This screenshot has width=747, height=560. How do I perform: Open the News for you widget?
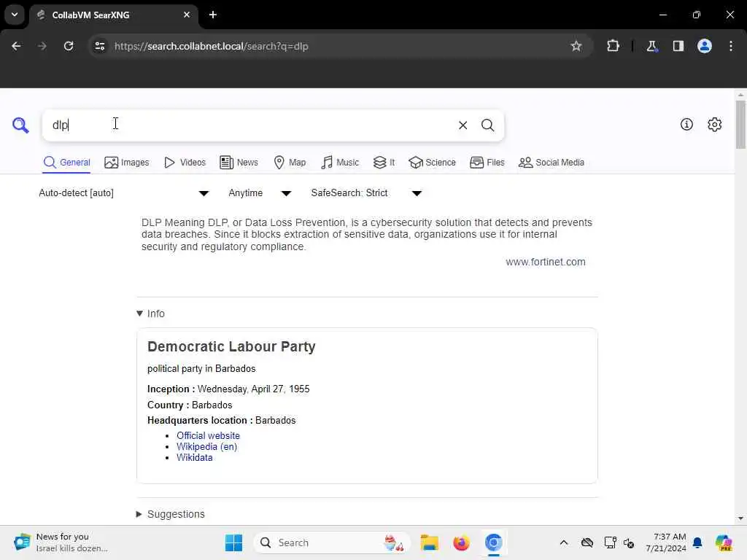[x=61, y=542]
